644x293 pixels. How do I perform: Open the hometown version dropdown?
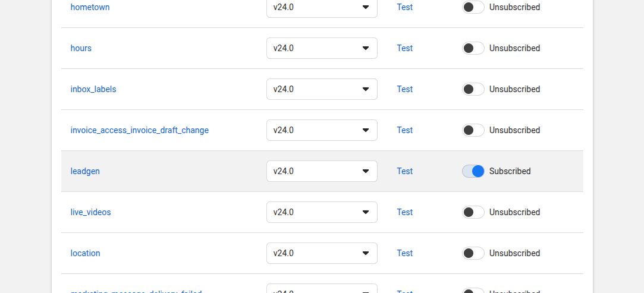(x=322, y=7)
